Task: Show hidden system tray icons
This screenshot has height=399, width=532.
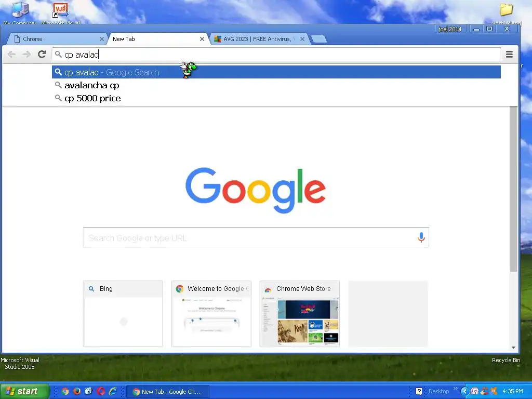Action: point(464,392)
